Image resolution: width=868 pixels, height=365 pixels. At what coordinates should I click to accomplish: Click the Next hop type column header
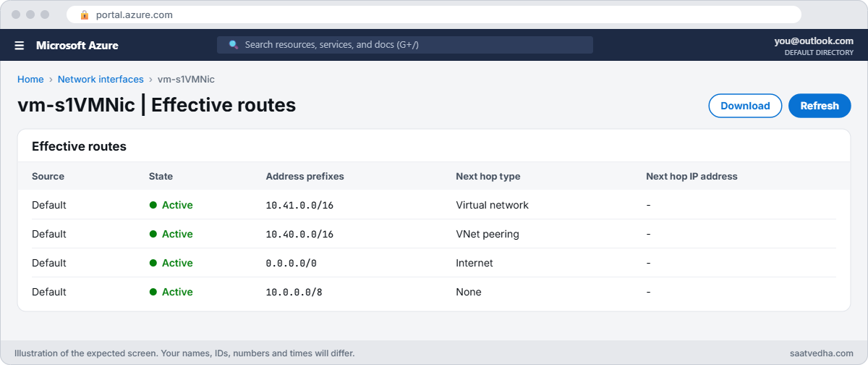click(x=488, y=176)
